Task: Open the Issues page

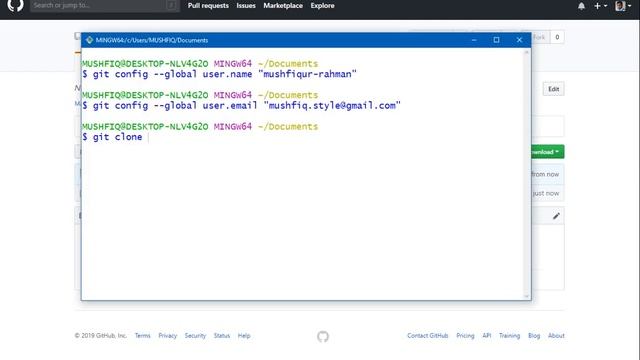Action: 246,6
